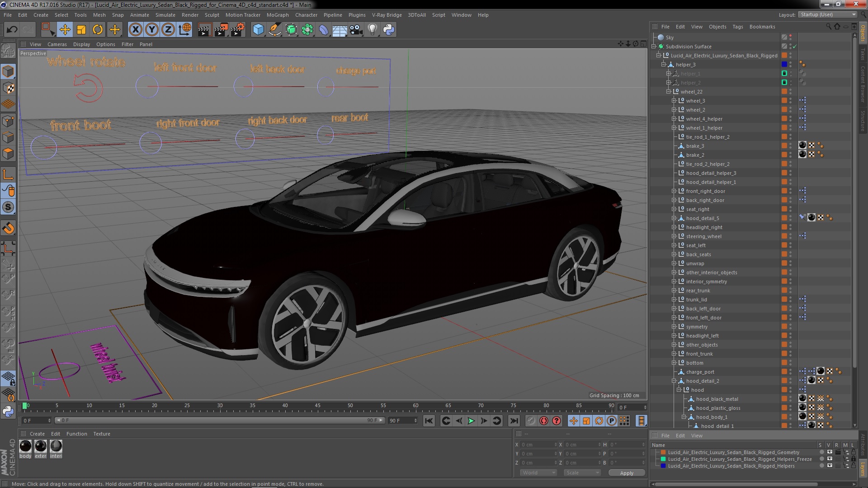Image resolution: width=868 pixels, height=488 pixels.
Task: Toggle visibility of Rigged_Geometry layer
Action: click(830, 452)
